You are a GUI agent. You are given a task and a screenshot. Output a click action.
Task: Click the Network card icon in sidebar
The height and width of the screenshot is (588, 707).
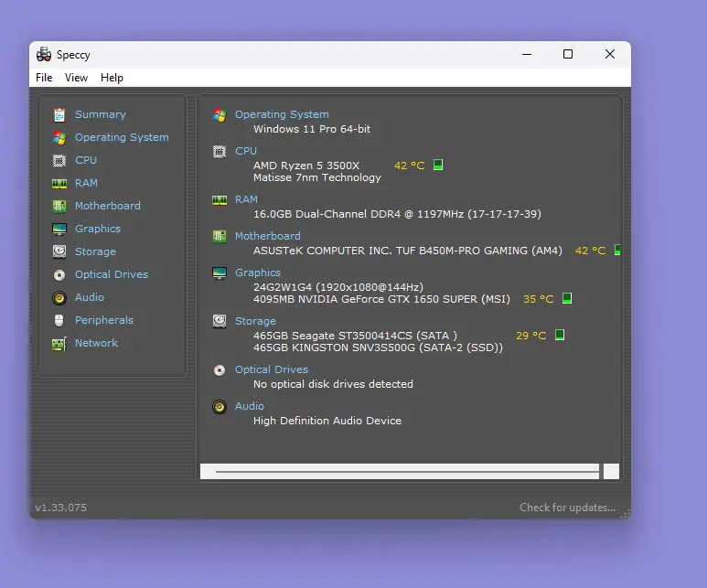tap(59, 344)
